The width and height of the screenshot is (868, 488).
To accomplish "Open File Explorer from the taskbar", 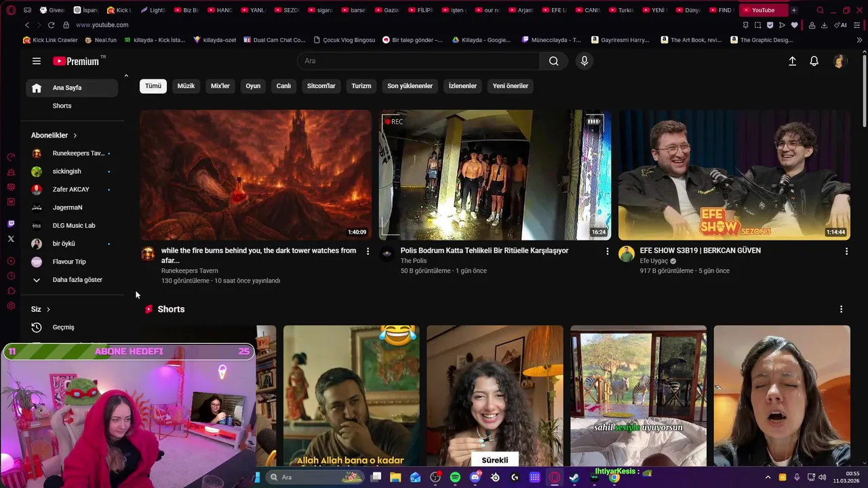I will pyautogui.click(x=395, y=478).
